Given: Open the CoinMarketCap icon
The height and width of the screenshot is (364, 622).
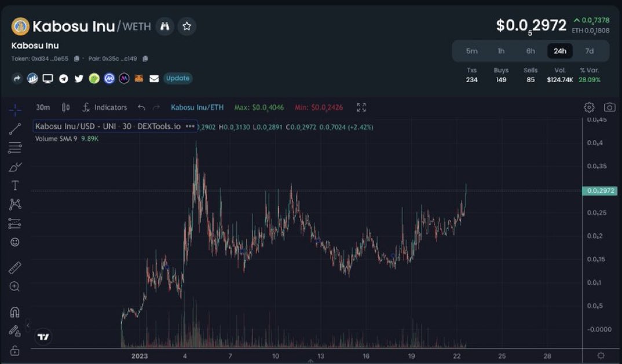Looking at the screenshot, I should [x=109, y=79].
